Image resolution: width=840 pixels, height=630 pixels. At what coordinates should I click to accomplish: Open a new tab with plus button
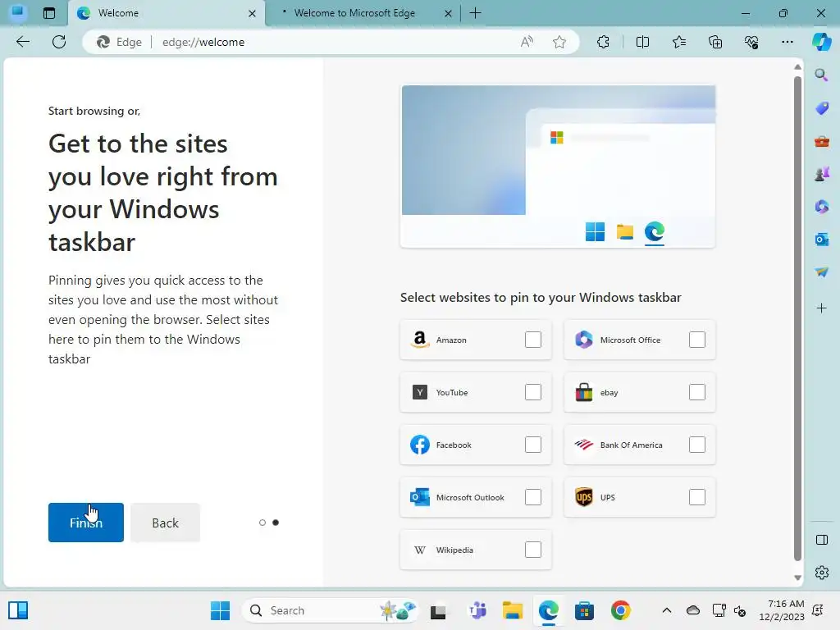(x=475, y=13)
